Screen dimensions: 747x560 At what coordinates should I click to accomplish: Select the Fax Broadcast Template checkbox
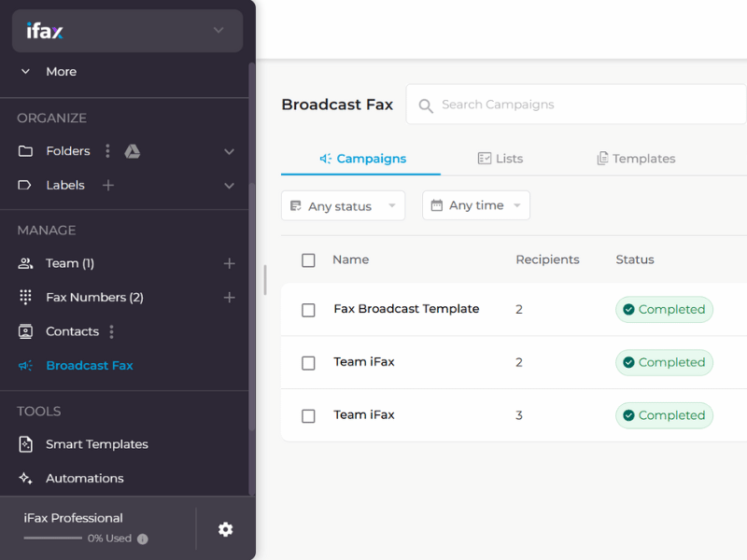point(308,310)
